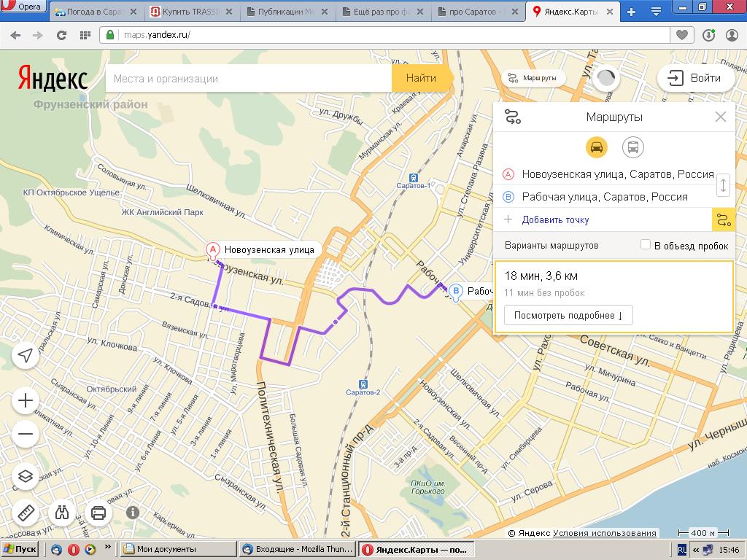Open street panoramas with binoculars icon

(62, 513)
